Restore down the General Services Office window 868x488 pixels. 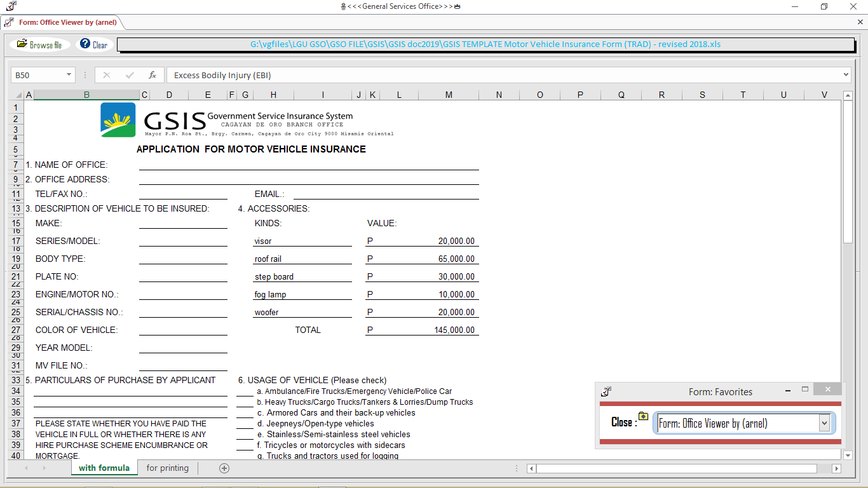824,6
